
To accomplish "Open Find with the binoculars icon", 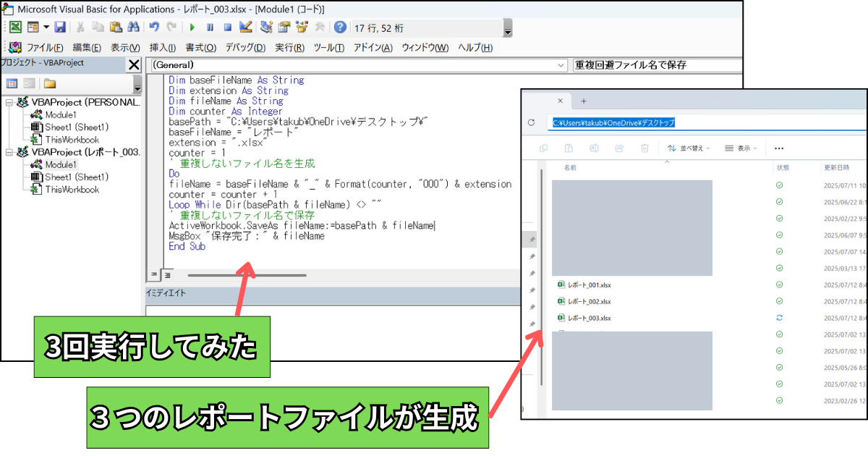I will click(x=133, y=28).
